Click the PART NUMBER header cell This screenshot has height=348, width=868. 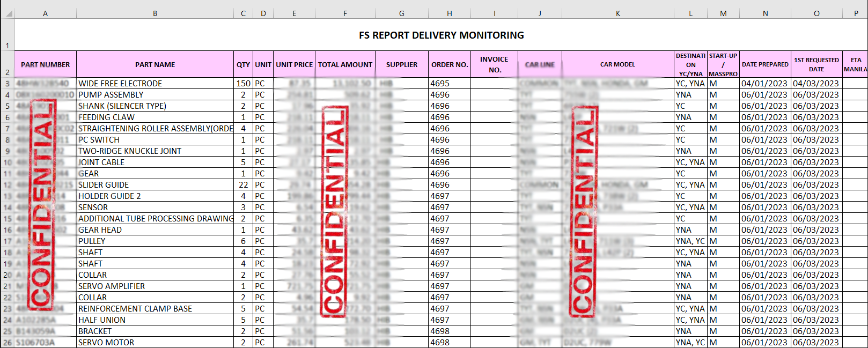coord(46,64)
